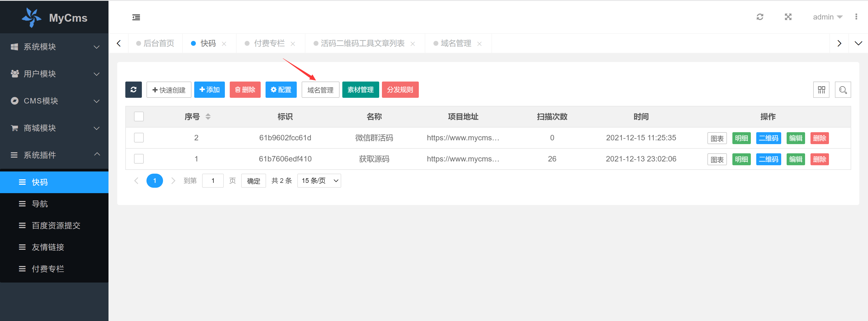Screen dimensions: 868x321
Task: Reload the table with the dark refresh button
Action: (x=133, y=89)
